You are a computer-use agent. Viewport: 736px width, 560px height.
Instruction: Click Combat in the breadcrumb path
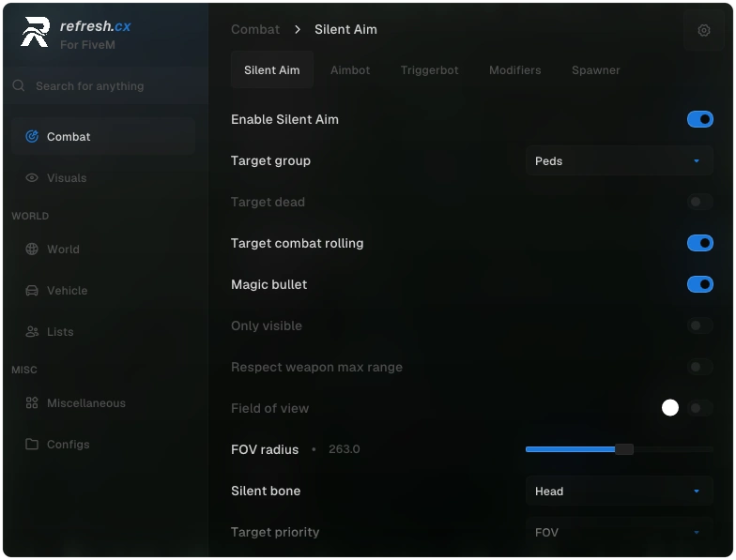coord(255,30)
